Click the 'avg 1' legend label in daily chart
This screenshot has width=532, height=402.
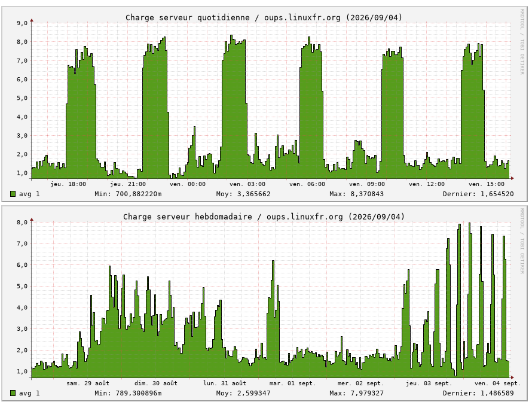pos(29,194)
